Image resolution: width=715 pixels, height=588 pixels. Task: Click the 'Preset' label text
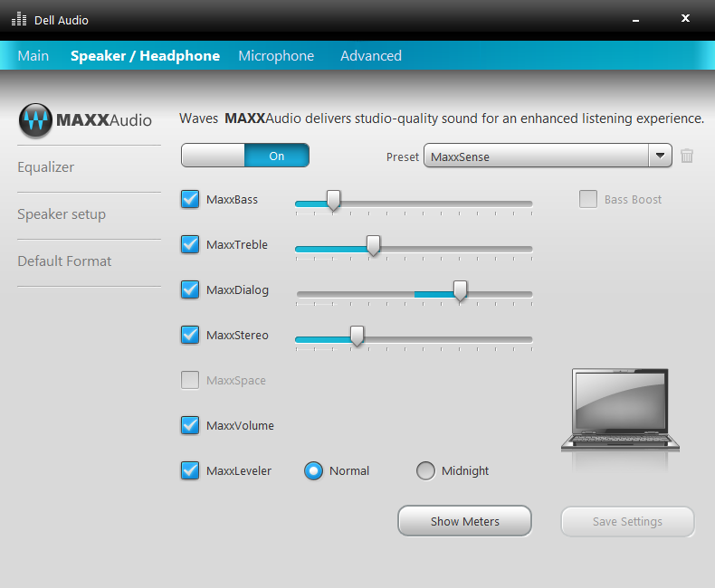pyautogui.click(x=402, y=156)
